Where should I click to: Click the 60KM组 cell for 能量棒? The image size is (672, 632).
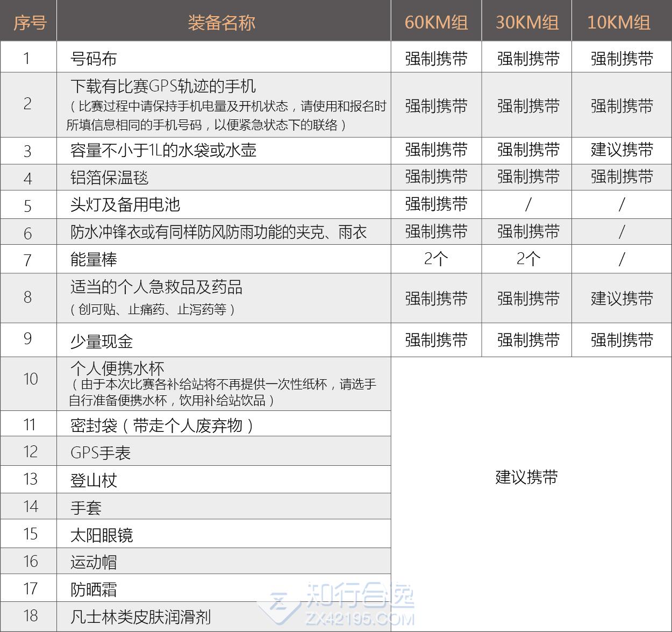(x=435, y=259)
